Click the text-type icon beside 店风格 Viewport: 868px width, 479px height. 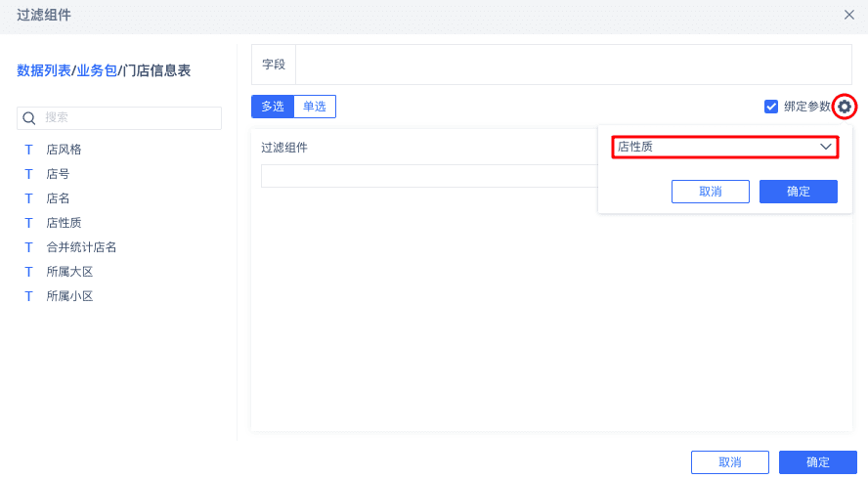click(x=28, y=150)
